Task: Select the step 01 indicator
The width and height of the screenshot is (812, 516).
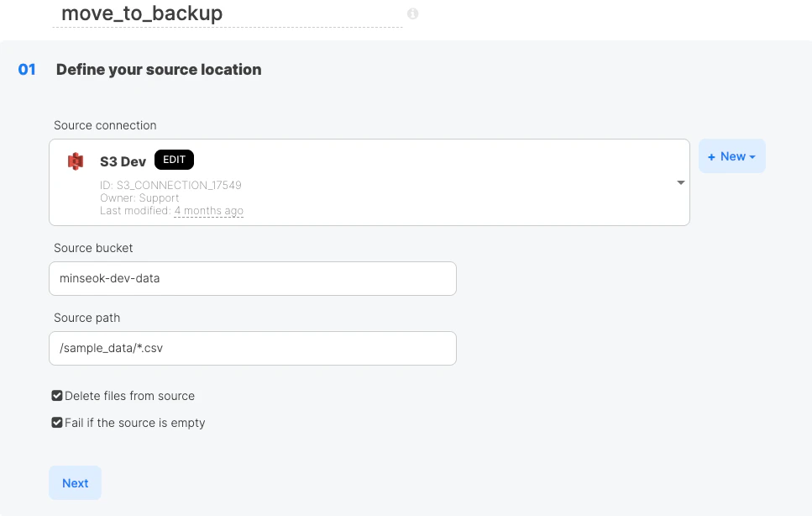Action: pyautogui.click(x=26, y=70)
